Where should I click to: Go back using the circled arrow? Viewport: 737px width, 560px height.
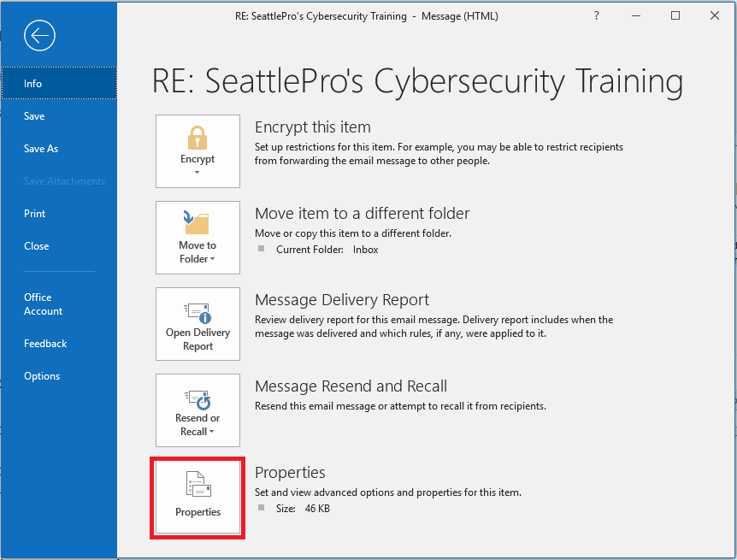pyautogui.click(x=39, y=35)
